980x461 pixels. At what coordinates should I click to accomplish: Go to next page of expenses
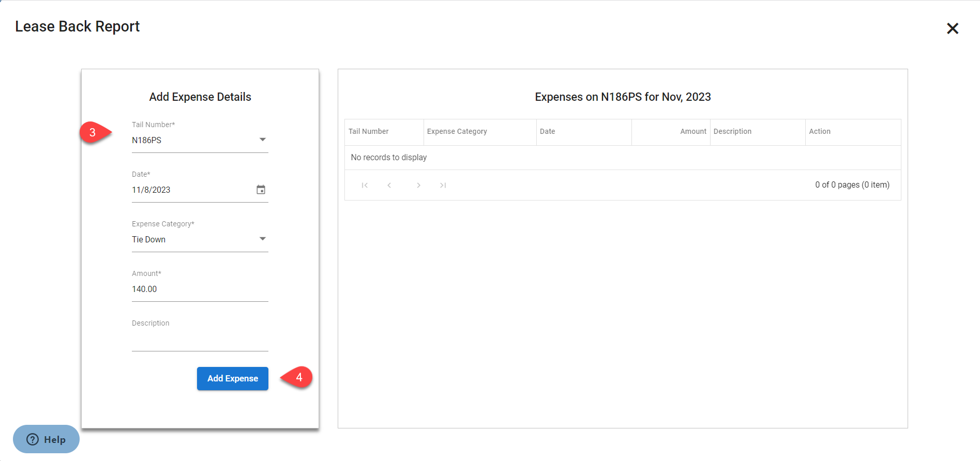418,185
